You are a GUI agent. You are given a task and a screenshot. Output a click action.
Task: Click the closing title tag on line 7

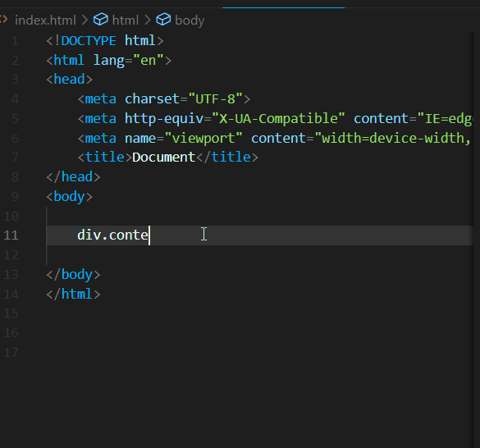coord(227,157)
